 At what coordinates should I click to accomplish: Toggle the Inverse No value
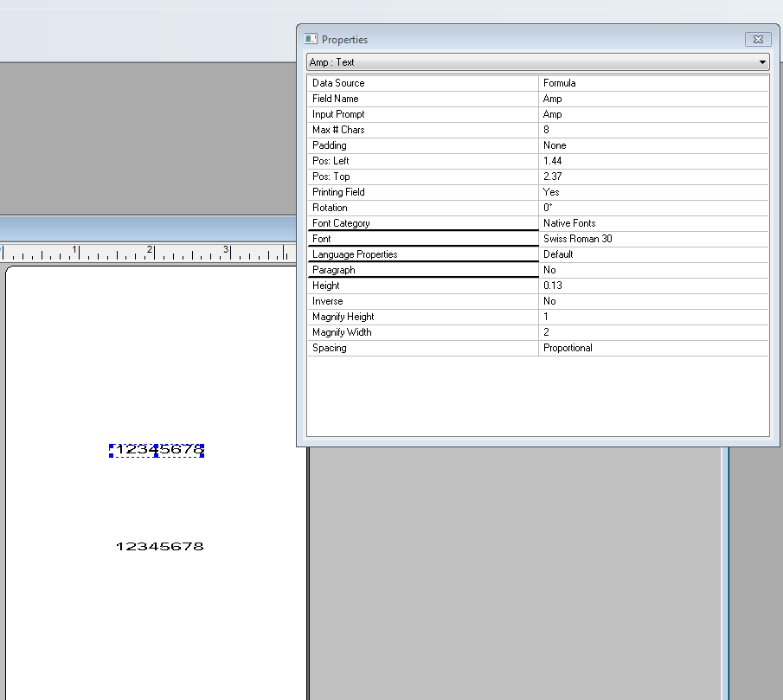[653, 301]
